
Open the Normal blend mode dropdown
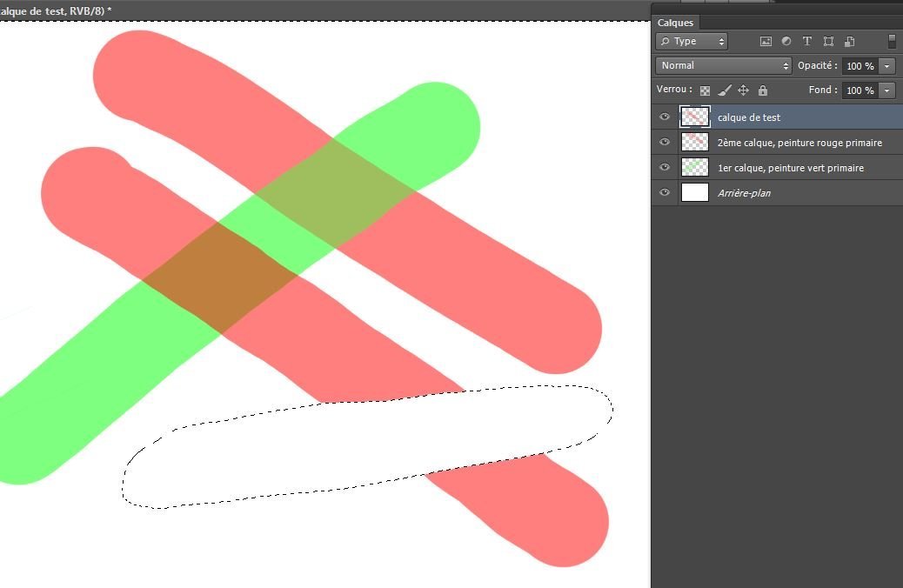(724, 65)
